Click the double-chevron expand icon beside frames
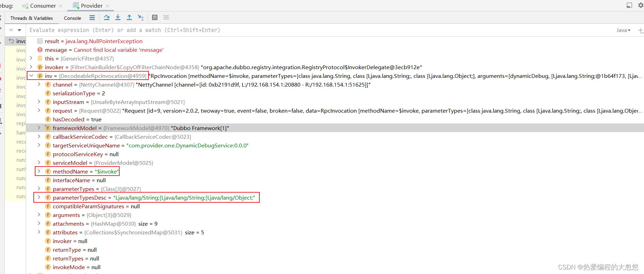644x274 pixels. pyautogui.click(x=11, y=30)
